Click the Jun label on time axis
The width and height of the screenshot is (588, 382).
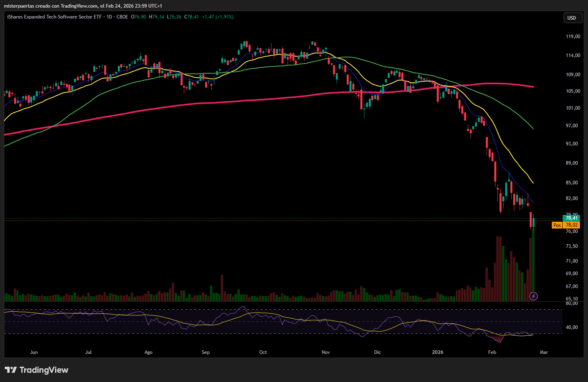(34, 352)
